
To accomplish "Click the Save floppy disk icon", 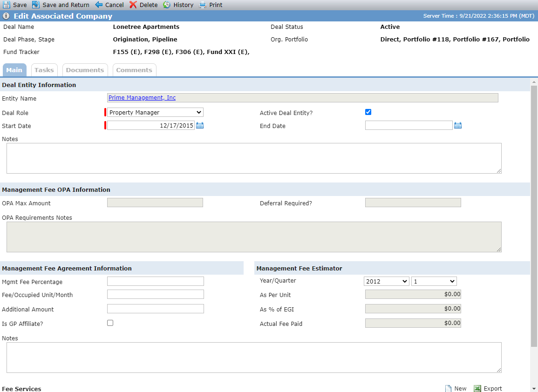I will pos(7,5).
